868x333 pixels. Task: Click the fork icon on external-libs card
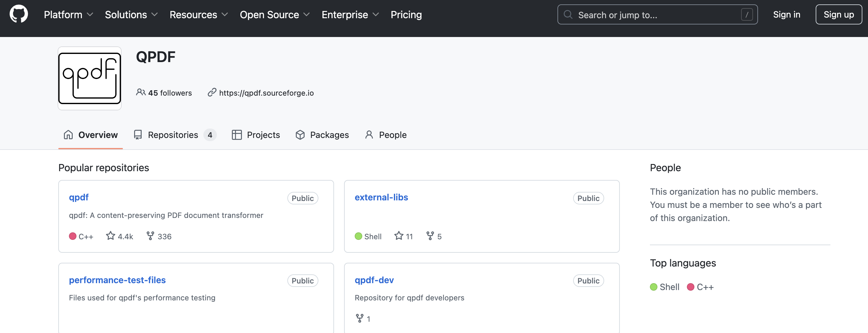(430, 235)
